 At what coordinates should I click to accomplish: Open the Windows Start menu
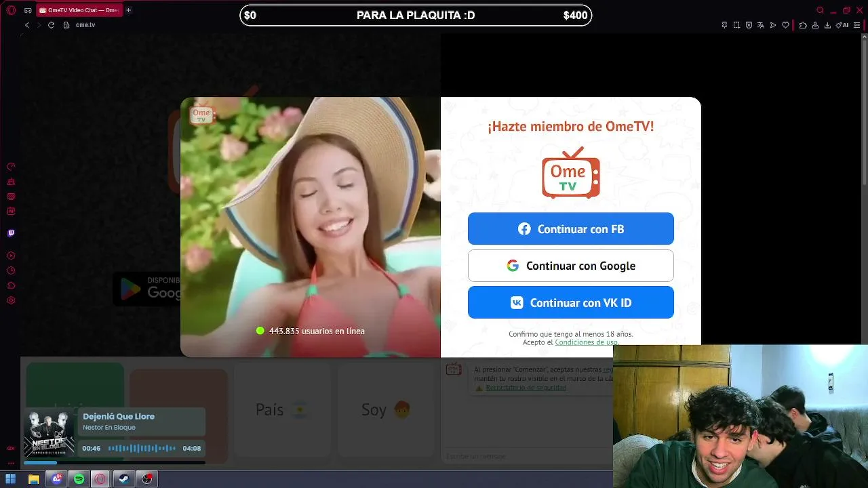pyautogui.click(x=11, y=479)
